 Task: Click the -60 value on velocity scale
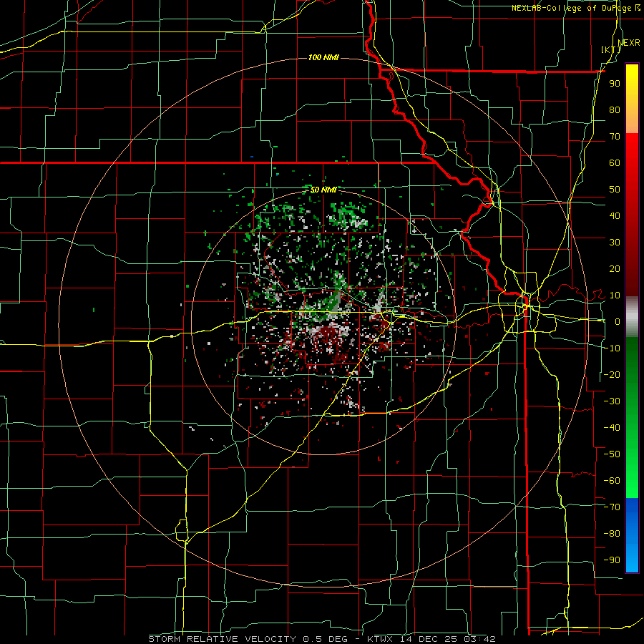tap(612, 481)
